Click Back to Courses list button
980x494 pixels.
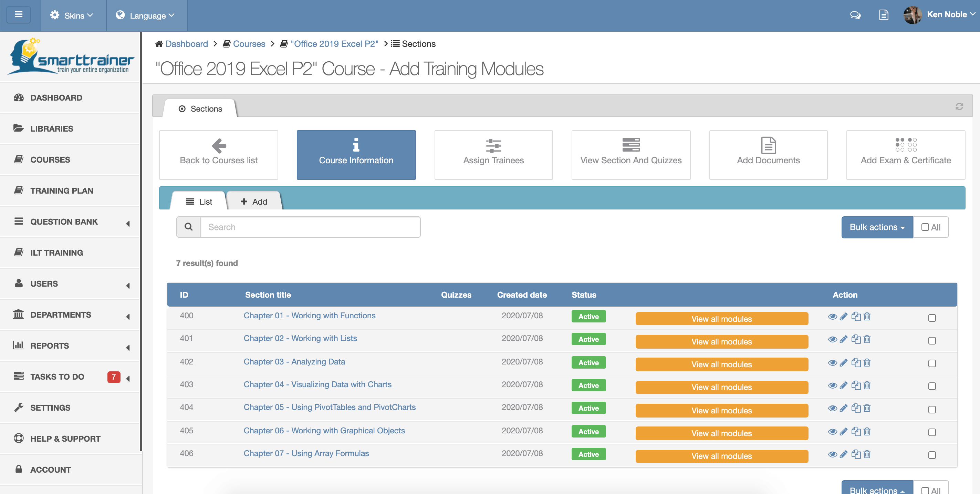[218, 155]
